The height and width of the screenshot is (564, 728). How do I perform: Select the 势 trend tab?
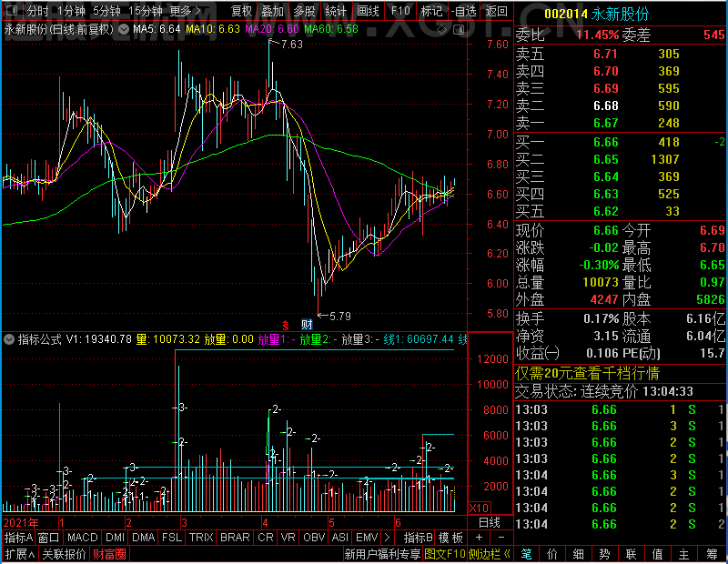coord(604,554)
